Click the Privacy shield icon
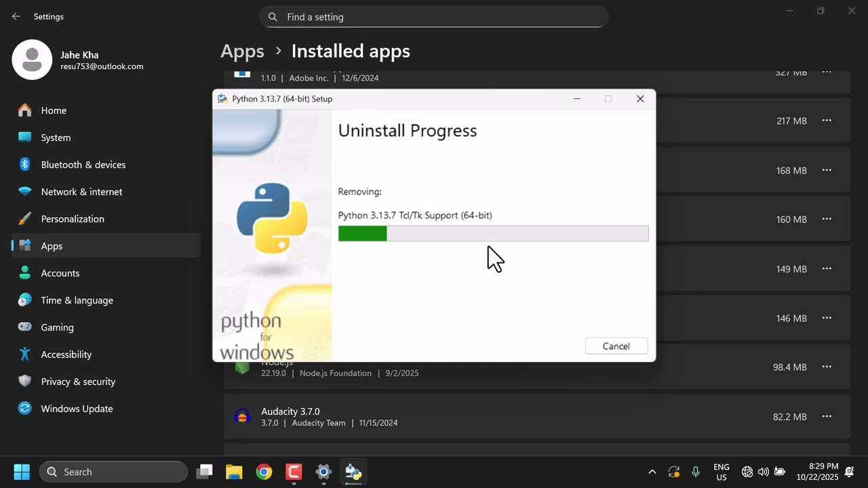The image size is (868, 488). tap(25, 381)
